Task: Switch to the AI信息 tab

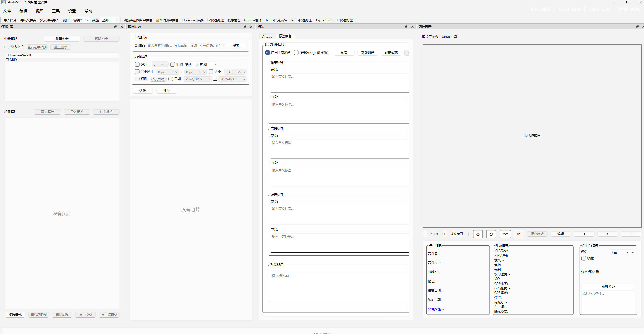Action: pos(267,36)
